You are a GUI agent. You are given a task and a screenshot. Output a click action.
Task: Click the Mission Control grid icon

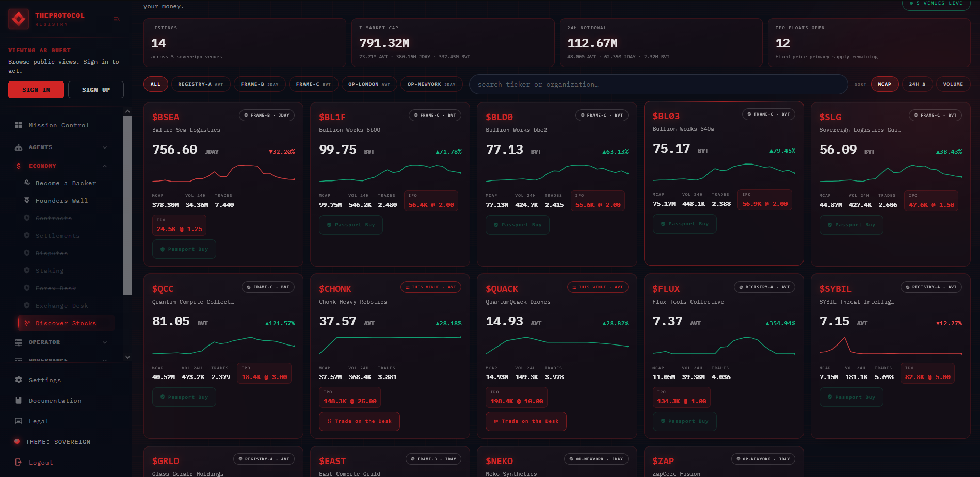(x=19, y=125)
